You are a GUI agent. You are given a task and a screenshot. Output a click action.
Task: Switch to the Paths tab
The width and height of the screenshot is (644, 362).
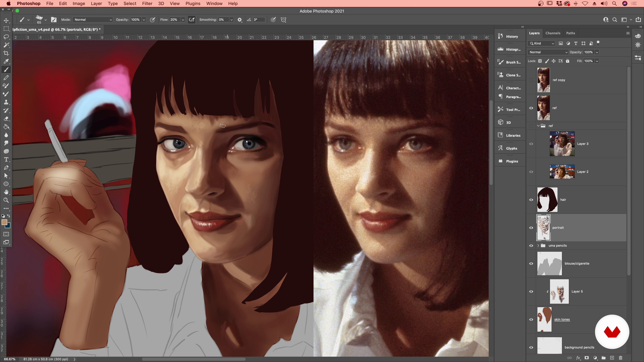click(571, 33)
